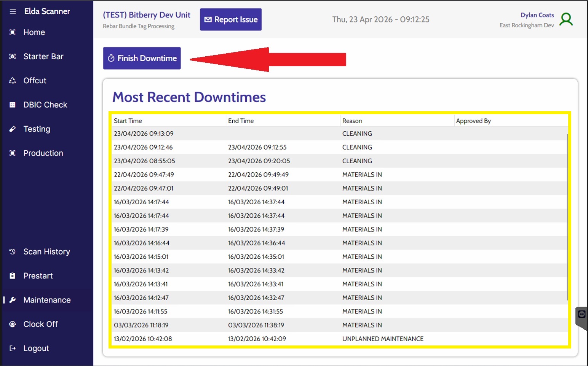This screenshot has height=366, width=588.
Task: Select start time 03/03/2026 11:18:19
Action: click(141, 325)
